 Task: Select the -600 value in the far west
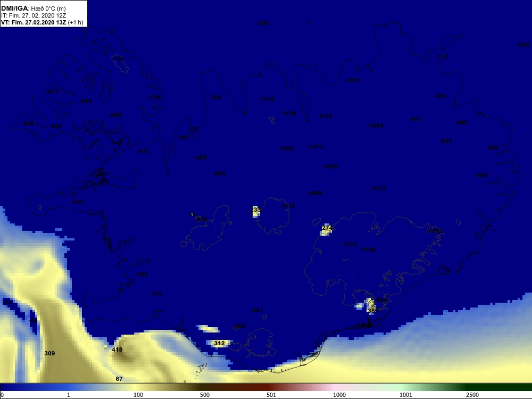(x=28, y=123)
